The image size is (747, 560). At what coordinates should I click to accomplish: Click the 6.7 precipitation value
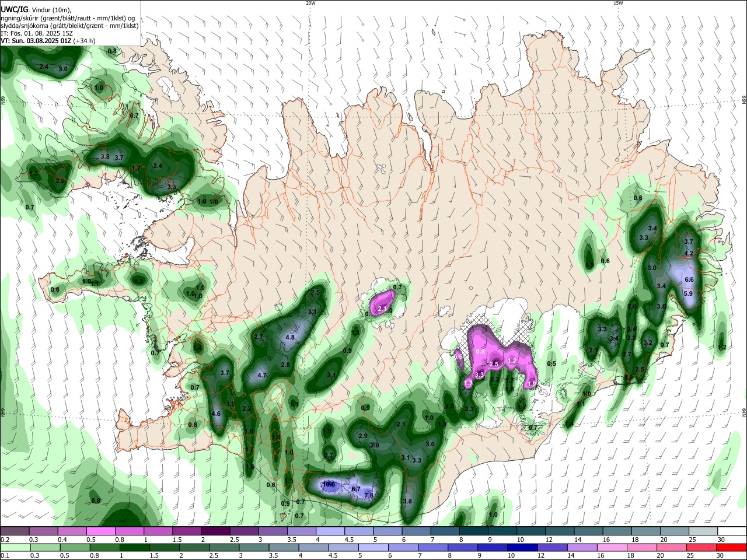357,489
